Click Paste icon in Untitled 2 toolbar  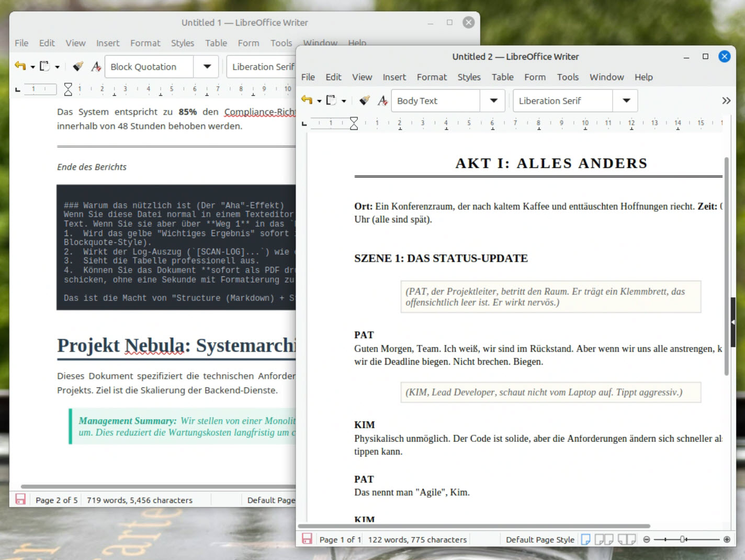(331, 100)
